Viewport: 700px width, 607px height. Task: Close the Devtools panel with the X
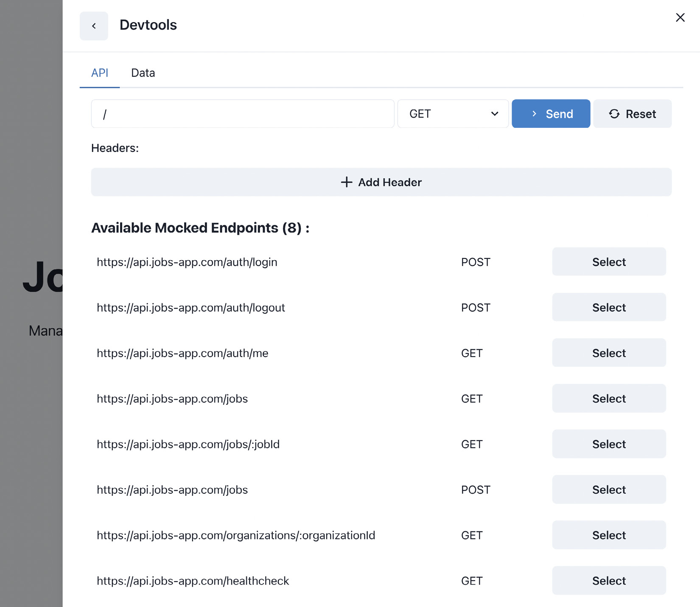pos(680,17)
